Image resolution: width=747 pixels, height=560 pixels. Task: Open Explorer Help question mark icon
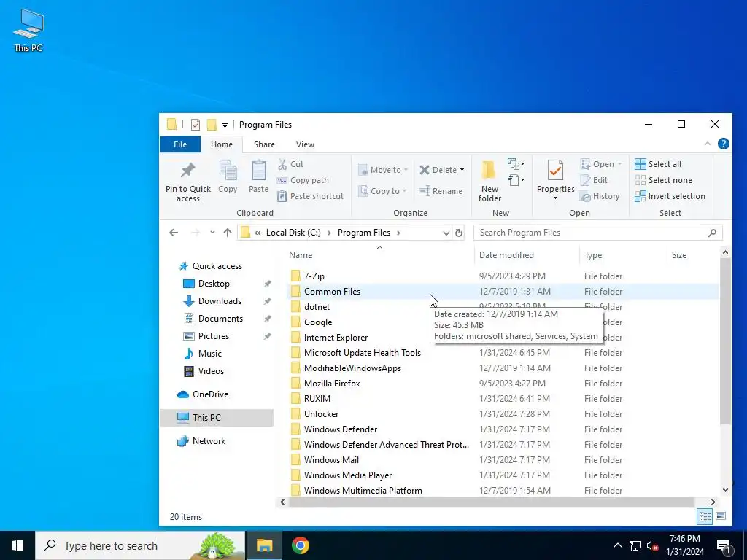click(x=723, y=144)
